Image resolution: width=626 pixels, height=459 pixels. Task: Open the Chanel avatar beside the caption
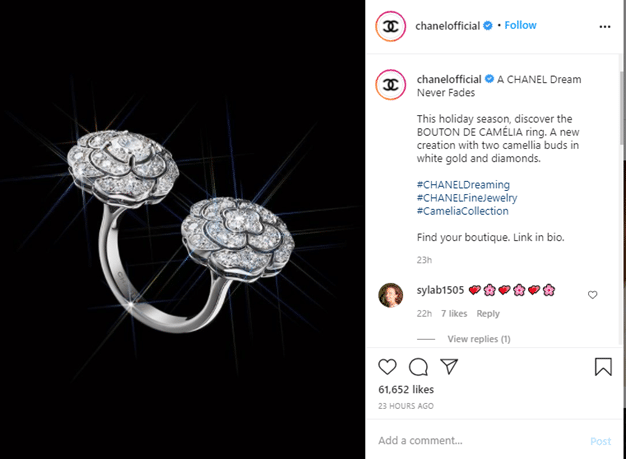tap(390, 85)
